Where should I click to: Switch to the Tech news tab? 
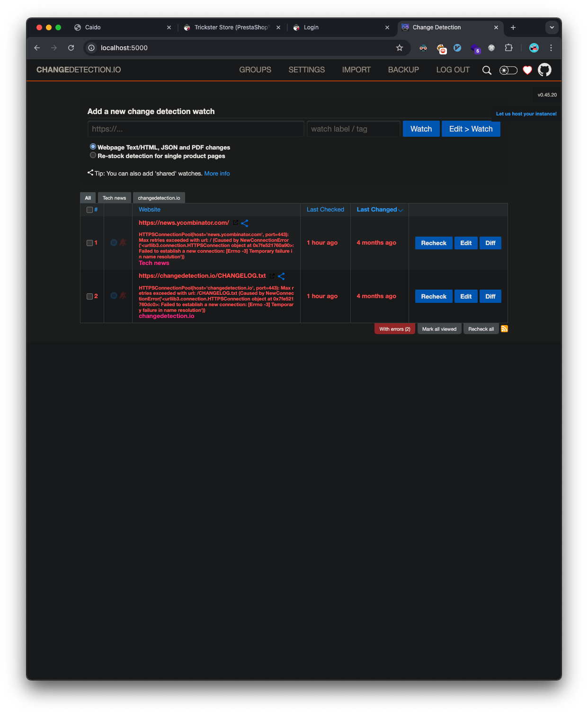114,198
